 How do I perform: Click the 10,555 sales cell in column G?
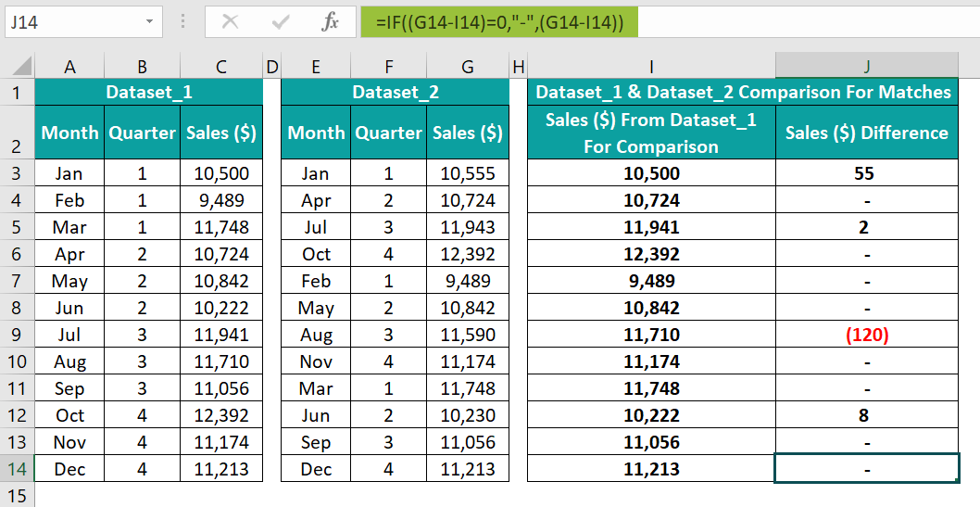click(x=468, y=172)
